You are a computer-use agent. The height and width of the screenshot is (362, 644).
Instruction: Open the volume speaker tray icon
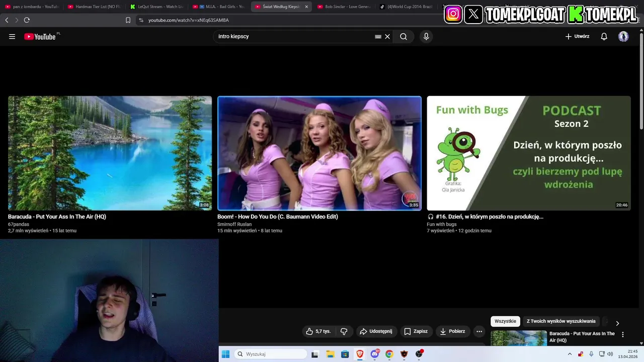click(610, 354)
